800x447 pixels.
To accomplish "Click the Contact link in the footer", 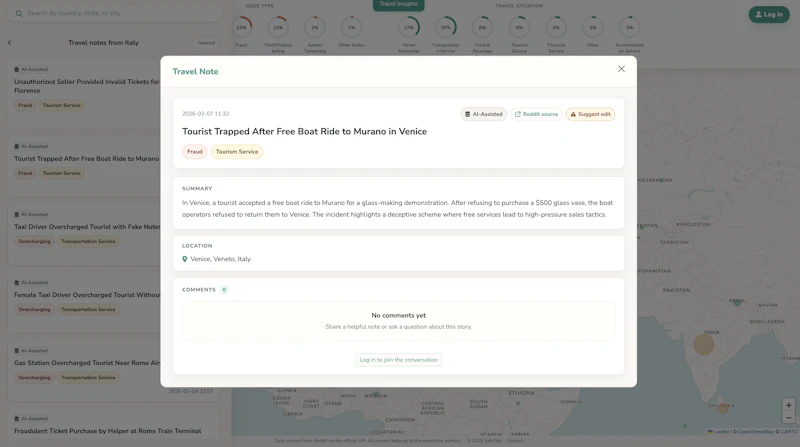I will (515, 441).
